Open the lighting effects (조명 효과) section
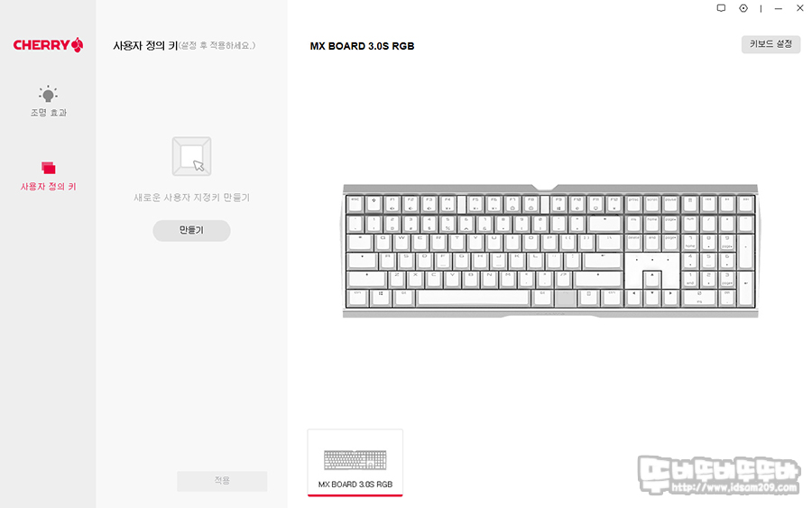Viewport: 812px width, 508px height. (x=48, y=101)
